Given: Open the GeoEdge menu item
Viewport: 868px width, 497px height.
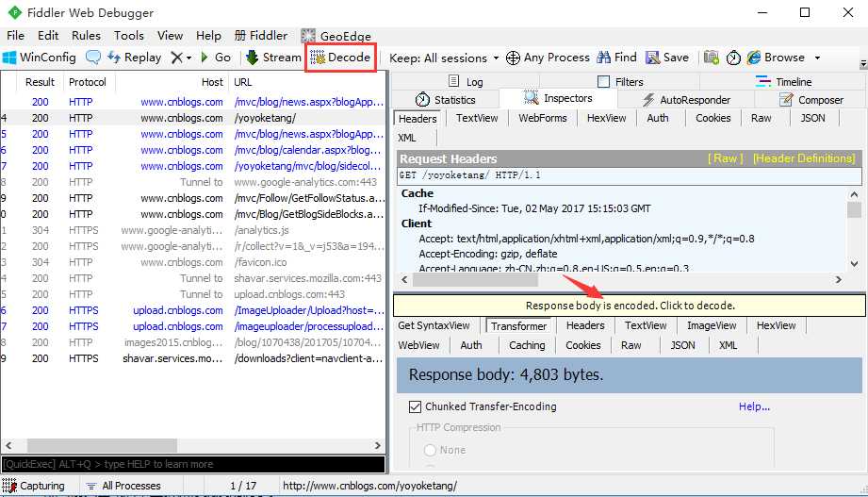Looking at the screenshot, I should (x=336, y=36).
